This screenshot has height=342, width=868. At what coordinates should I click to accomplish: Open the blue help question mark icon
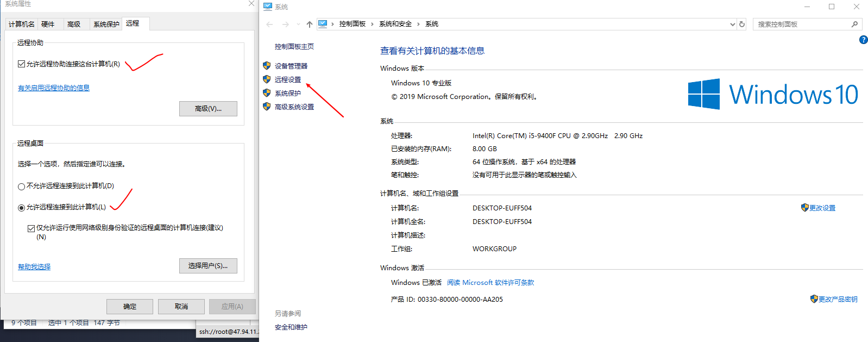[863, 40]
